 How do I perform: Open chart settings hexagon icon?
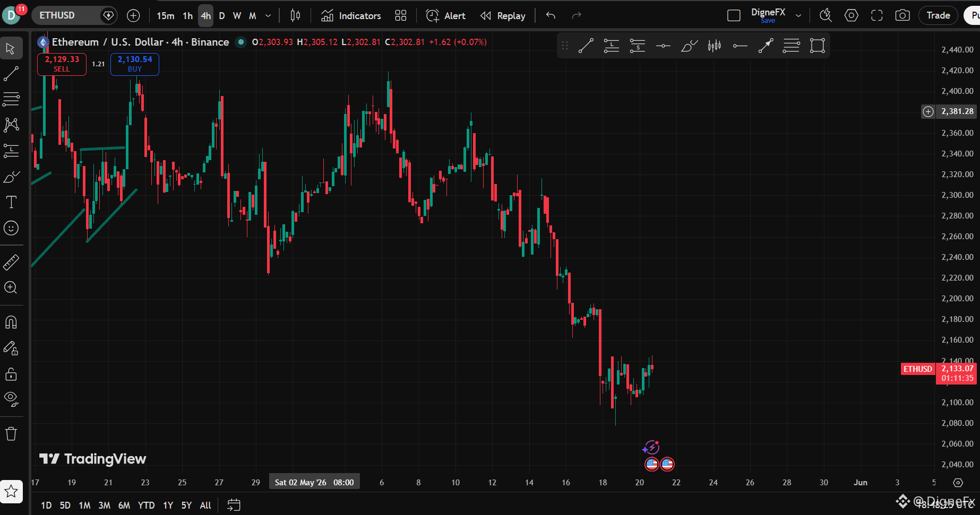pos(851,16)
